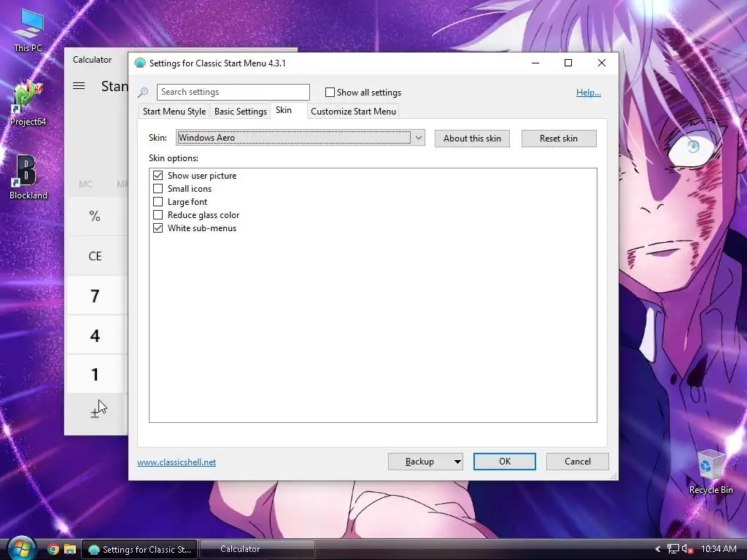747x560 pixels.
Task: Click the Search settings input field
Action: pyautogui.click(x=233, y=92)
